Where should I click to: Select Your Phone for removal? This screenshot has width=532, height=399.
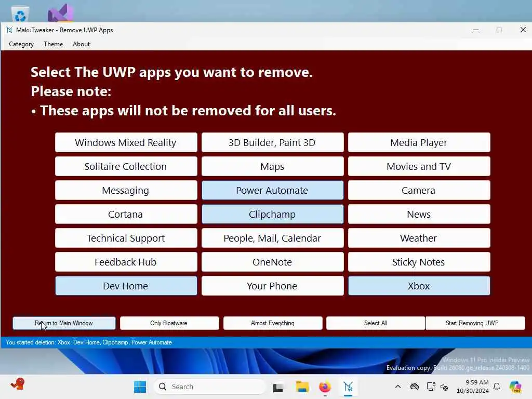click(x=272, y=286)
